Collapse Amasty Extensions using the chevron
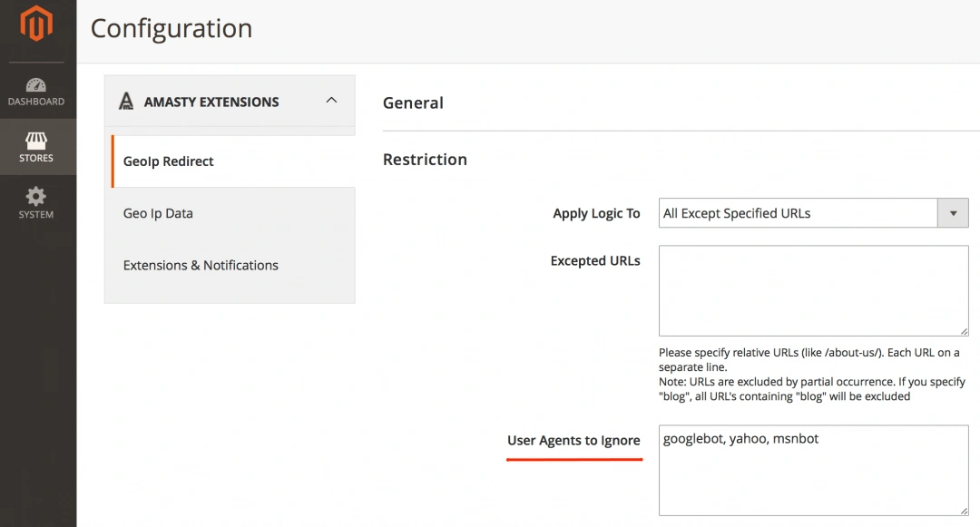Screen dimensions: 980x527 click(331, 101)
